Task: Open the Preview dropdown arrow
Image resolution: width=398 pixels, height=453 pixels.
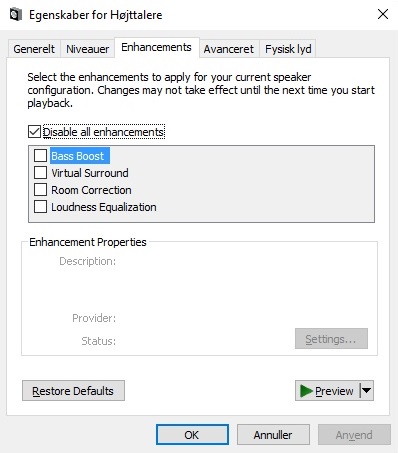Action: pyautogui.click(x=367, y=390)
